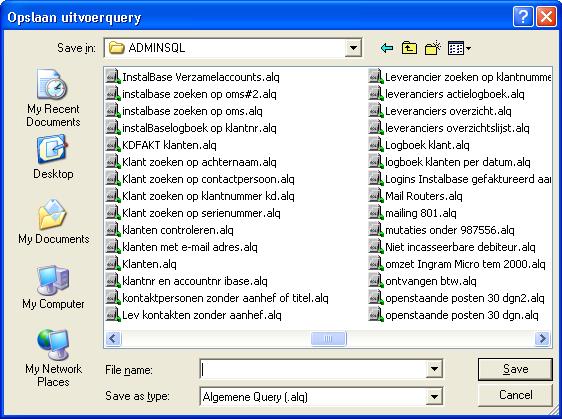Select file name omzet Ingram Micro tem 2000.alq
562x419 pixels.
[465, 264]
